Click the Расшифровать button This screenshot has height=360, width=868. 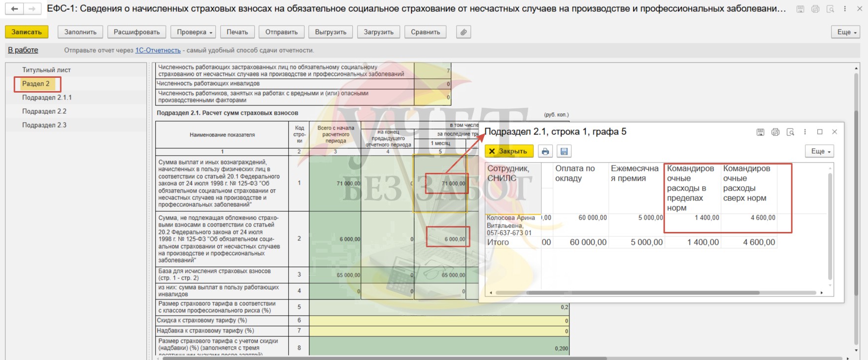(136, 32)
